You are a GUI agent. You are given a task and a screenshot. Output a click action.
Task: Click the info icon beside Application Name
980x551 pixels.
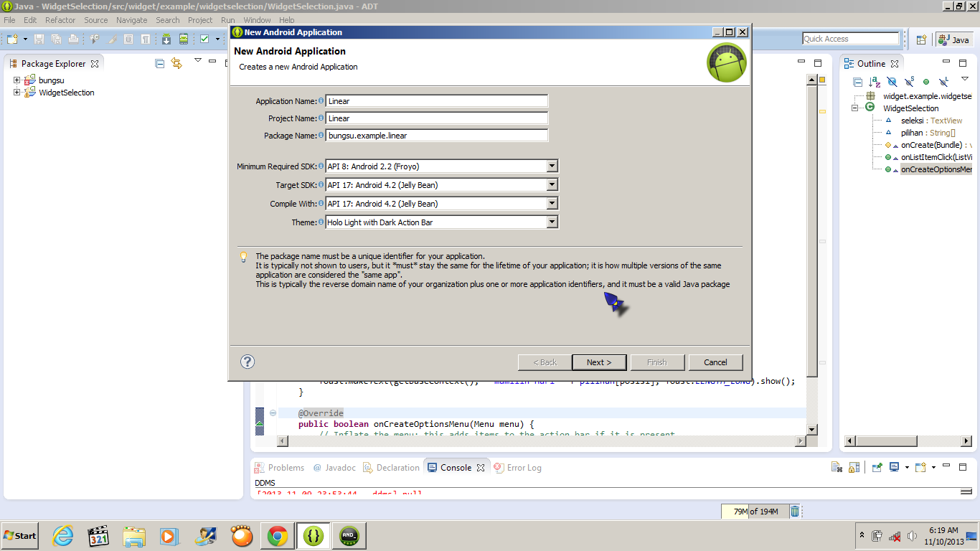coord(321,101)
